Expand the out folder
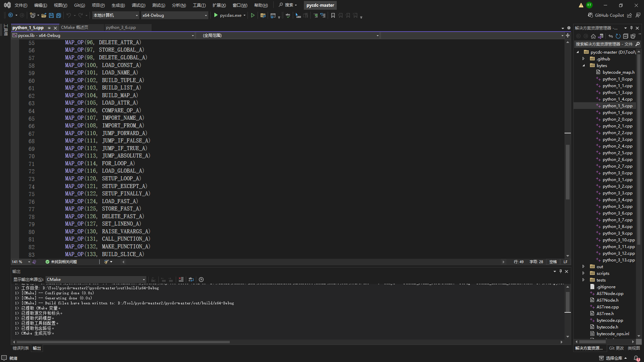This screenshot has height=362, width=644. click(584, 267)
